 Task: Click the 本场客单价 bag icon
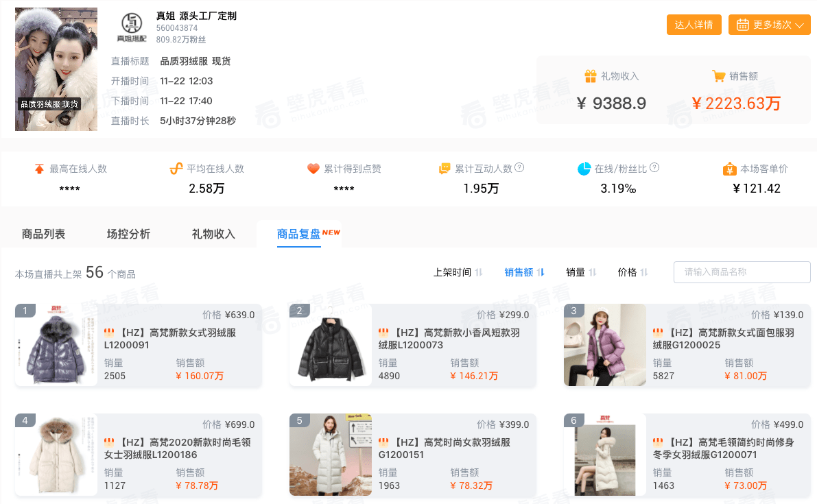(729, 169)
